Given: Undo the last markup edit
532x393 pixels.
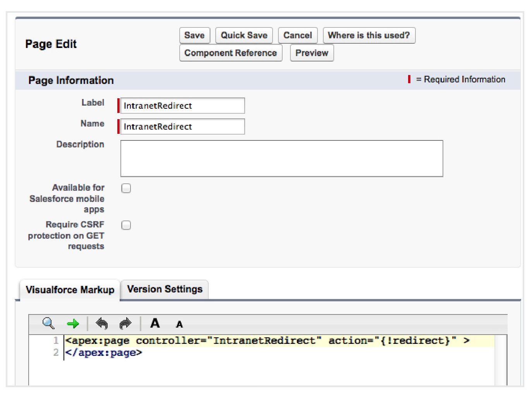Looking at the screenshot, I should point(102,323).
